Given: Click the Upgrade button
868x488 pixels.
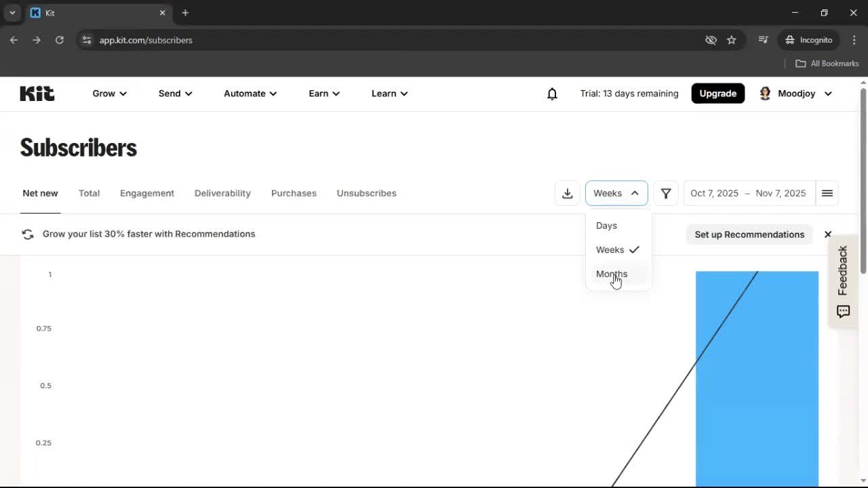Looking at the screenshot, I should pyautogui.click(x=717, y=94).
